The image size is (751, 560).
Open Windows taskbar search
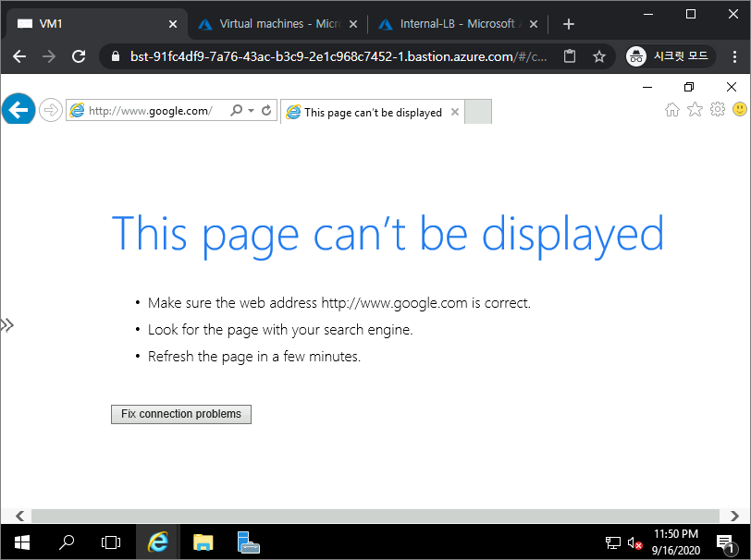point(67,542)
